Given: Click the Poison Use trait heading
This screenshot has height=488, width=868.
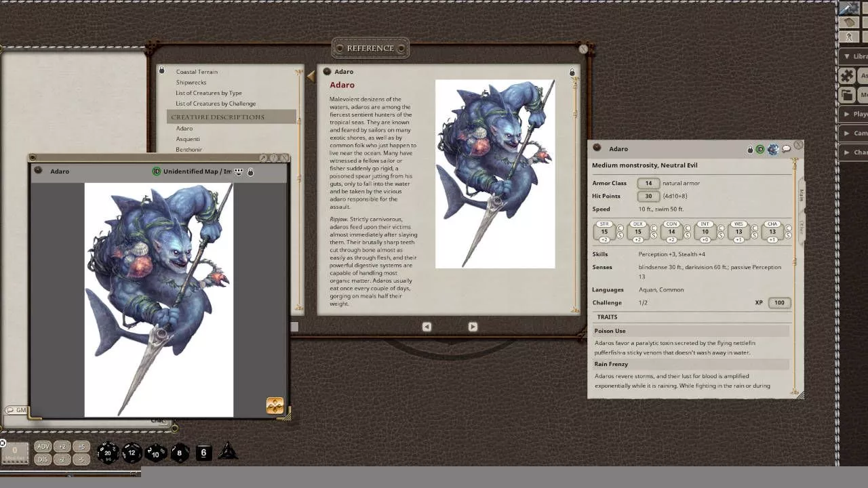Looking at the screenshot, I should (691, 331).
